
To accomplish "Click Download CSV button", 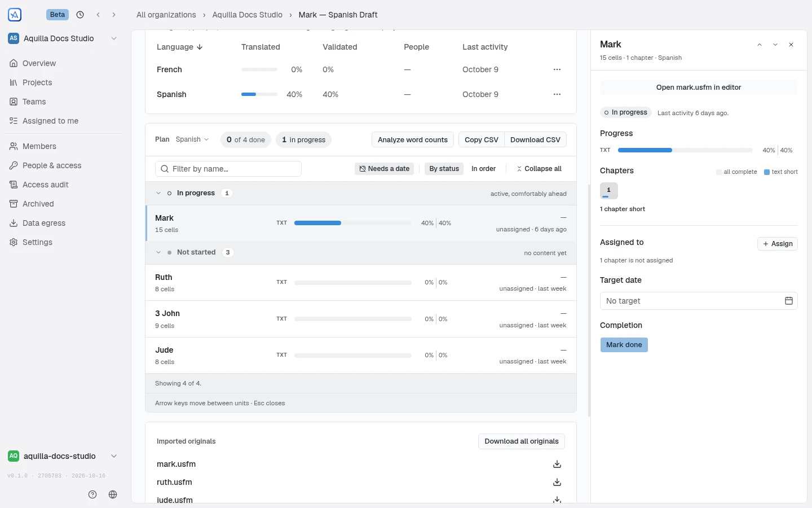I will [x=535, y=140].
